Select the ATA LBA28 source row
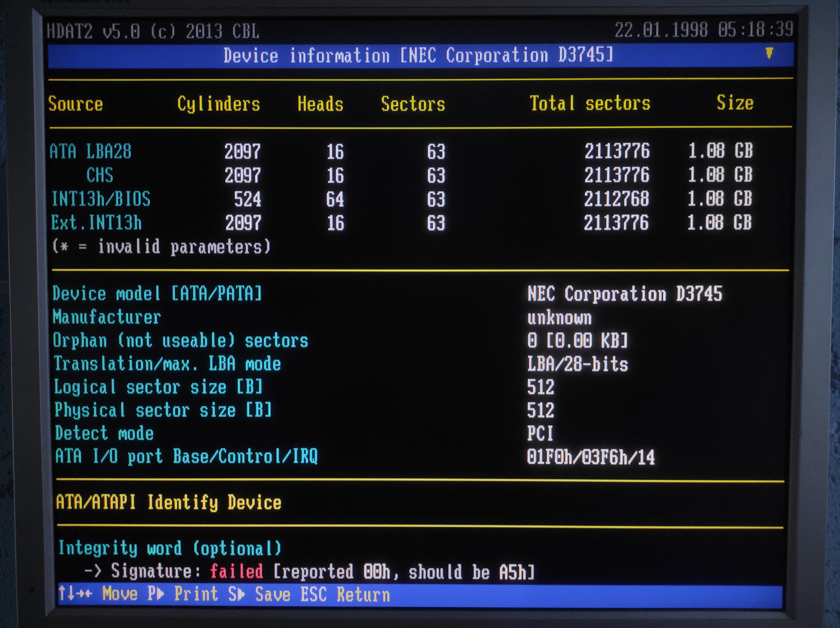The width and height of the screenshot is (840, 628). pos(91,152)
